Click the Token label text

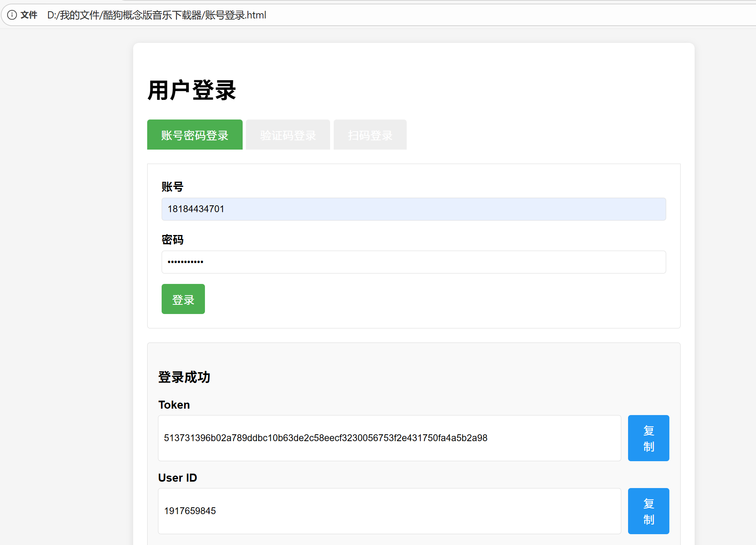point(174,405)
